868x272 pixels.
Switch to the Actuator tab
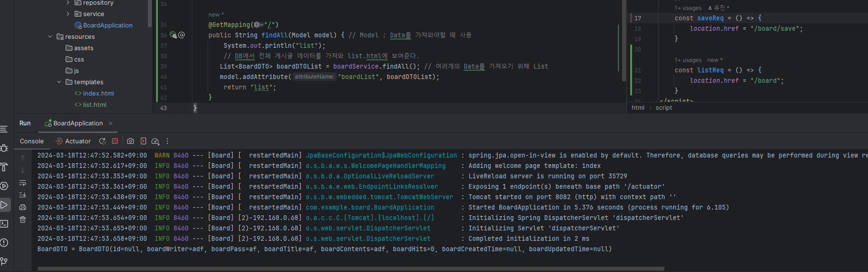pyautogui.click(x=73, y=141)
